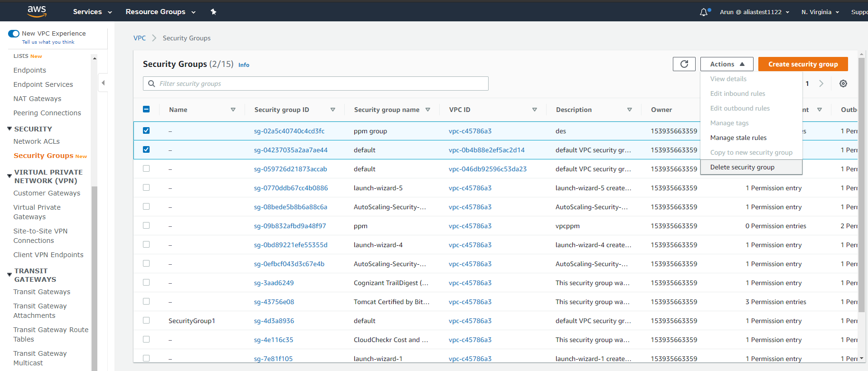Collapse the left sidebar with arrow handle

point(103,83)
